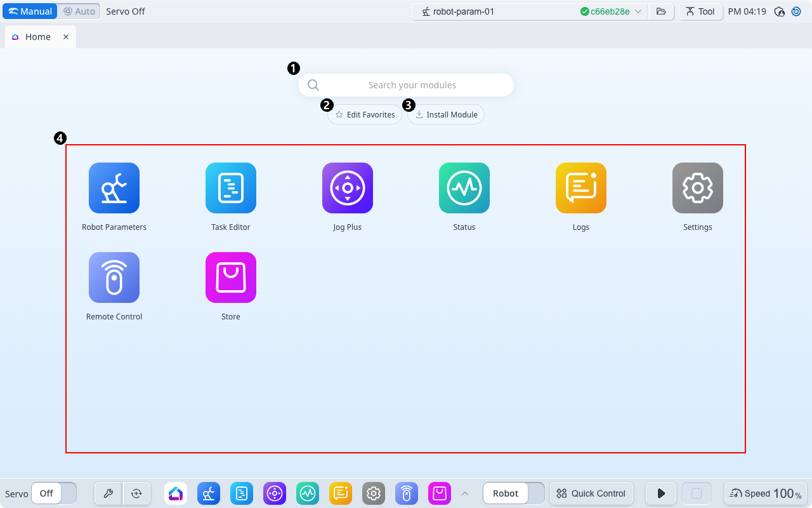Click the Edit Favorites button
The width and height of the screenshot is (812, 508).
365,115
